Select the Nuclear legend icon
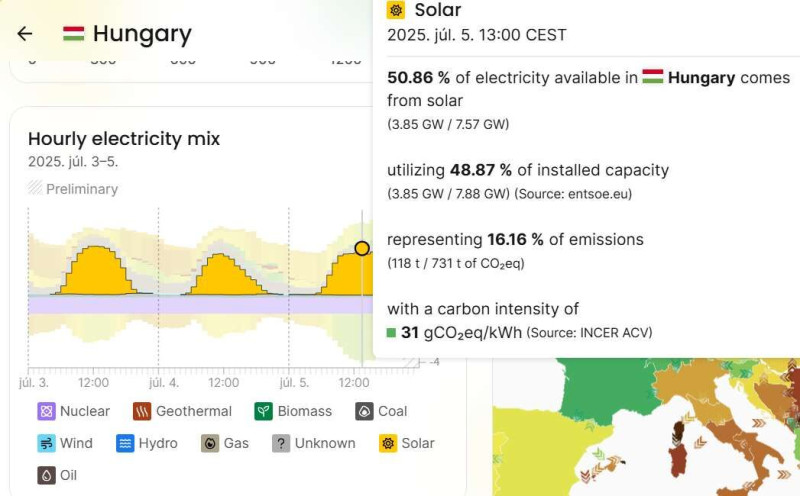The width and height of the screenshot is (800, 496). click(x=46, y=411)
